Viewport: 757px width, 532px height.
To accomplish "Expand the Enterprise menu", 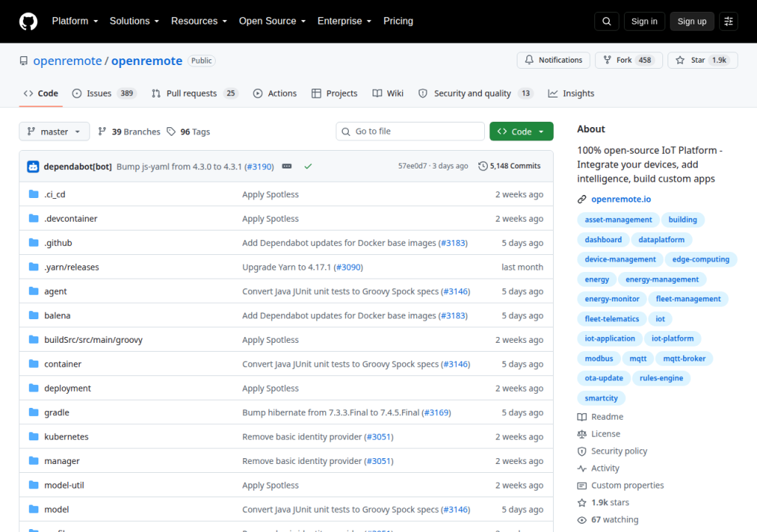I will tap(344, 21).
